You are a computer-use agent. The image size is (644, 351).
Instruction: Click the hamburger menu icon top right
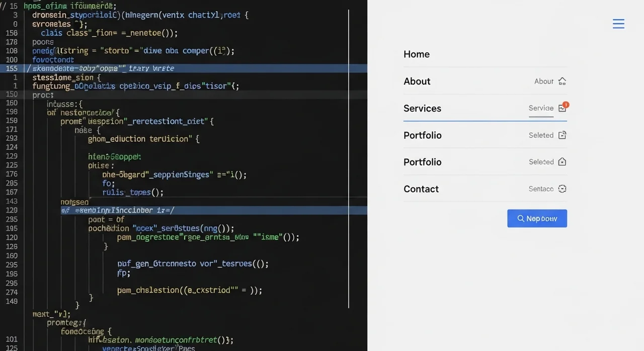618,24
